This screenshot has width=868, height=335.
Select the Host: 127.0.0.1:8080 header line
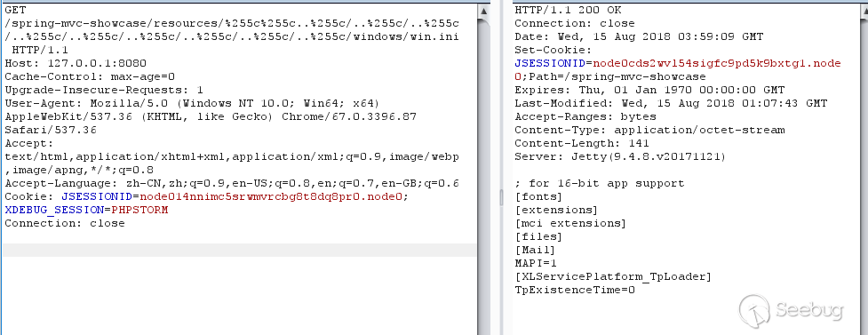pyautogui.click(x=76, y=64)
